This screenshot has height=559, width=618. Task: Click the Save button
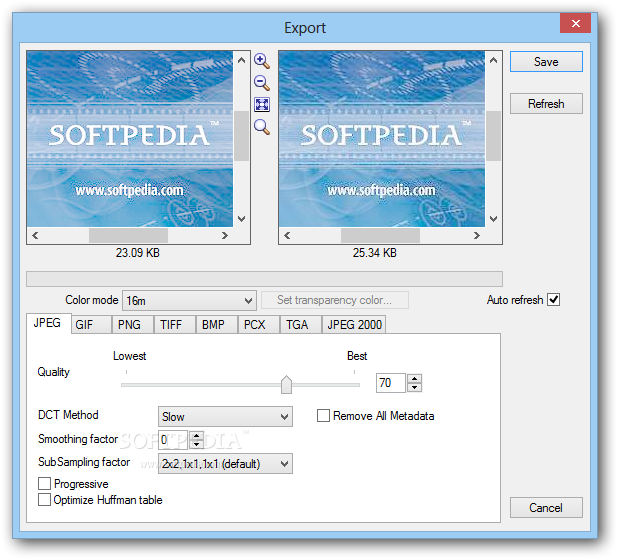pyautogui.click(x=546, y=61)
